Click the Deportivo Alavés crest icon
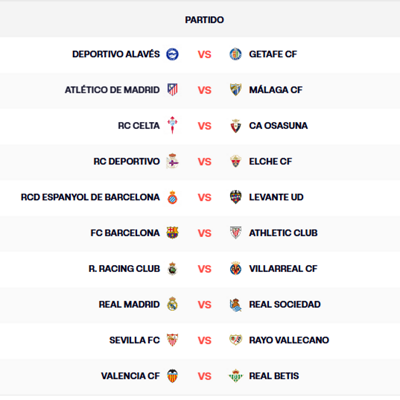The image size is (400, 400). coord(172,54)
